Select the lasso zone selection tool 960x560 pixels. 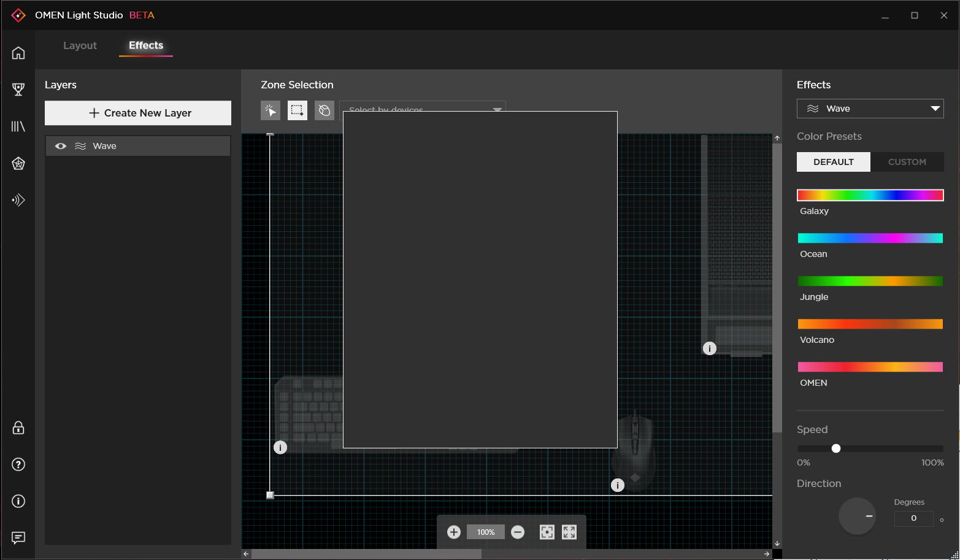click(324, 110)
